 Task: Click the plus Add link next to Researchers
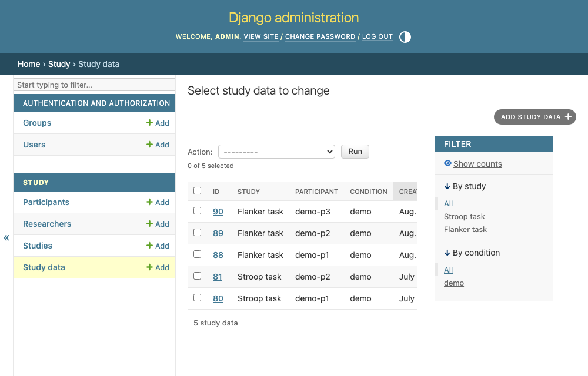158,224
